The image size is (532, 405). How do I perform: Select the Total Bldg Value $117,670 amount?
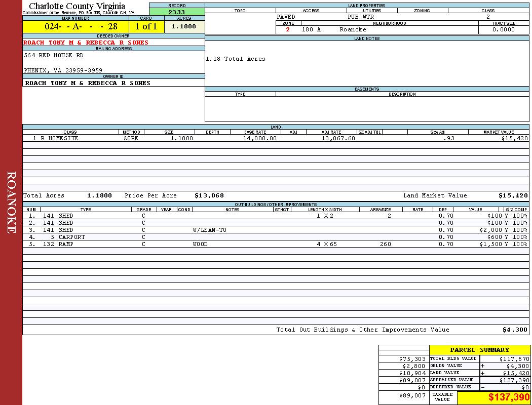pos(514,359)
